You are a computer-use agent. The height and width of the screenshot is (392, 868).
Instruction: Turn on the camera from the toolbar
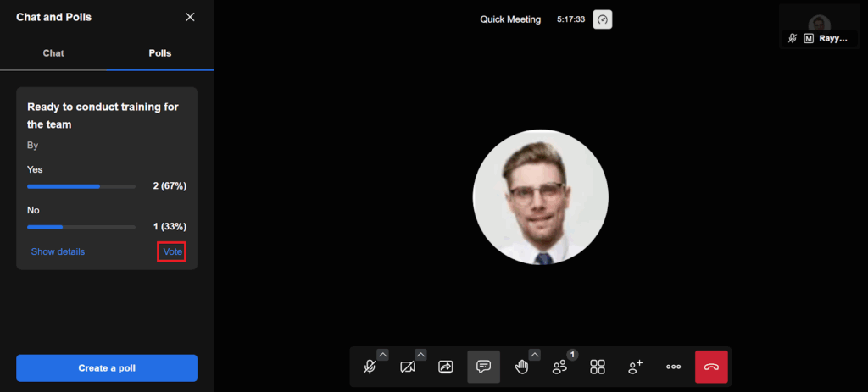click(x=408, y=367)
